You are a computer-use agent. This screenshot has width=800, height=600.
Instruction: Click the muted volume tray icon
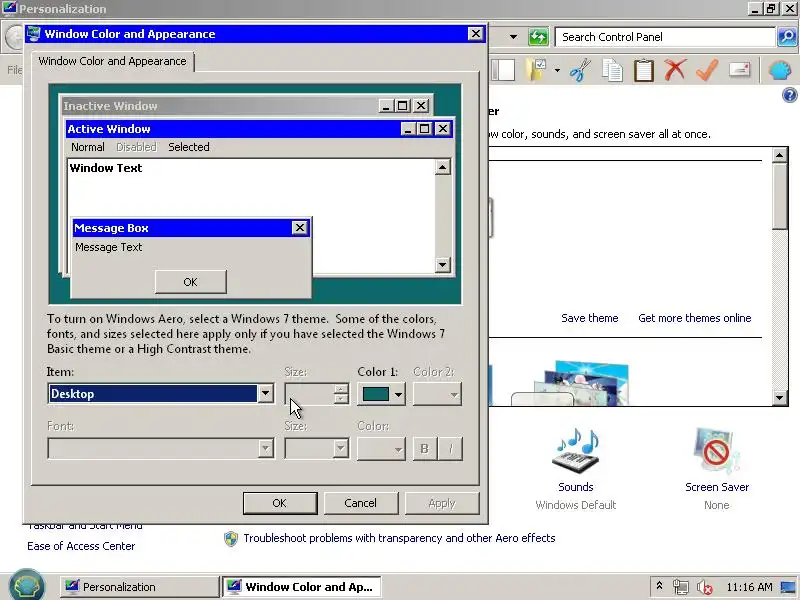tap(705, 587)
